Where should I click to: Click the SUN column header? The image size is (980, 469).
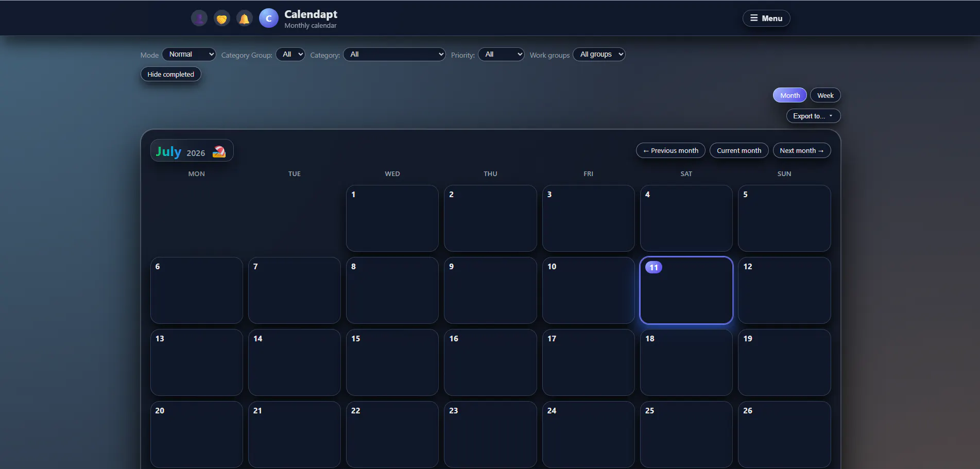[784, 174]
